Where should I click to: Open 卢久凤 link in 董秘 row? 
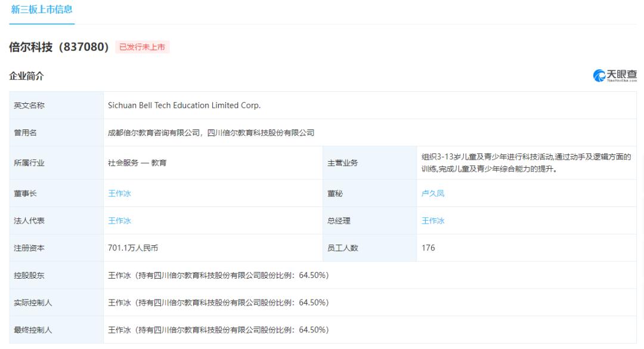(x=433, y=193)
